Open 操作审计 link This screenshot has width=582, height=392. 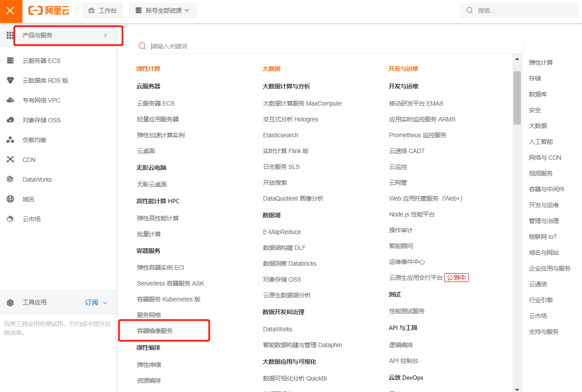pos(401,230)
